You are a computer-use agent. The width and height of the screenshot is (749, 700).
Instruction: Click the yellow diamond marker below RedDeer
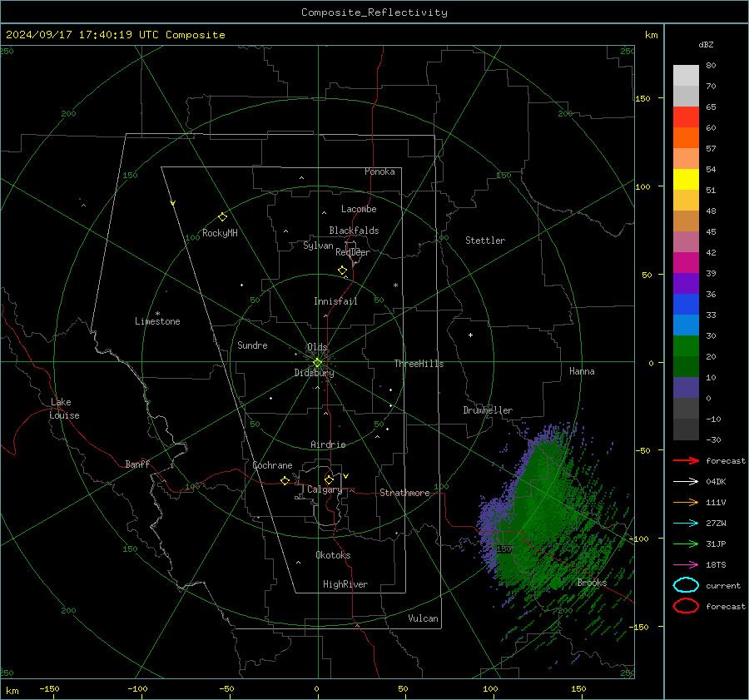pyautogui.click(x=342, y=271)
